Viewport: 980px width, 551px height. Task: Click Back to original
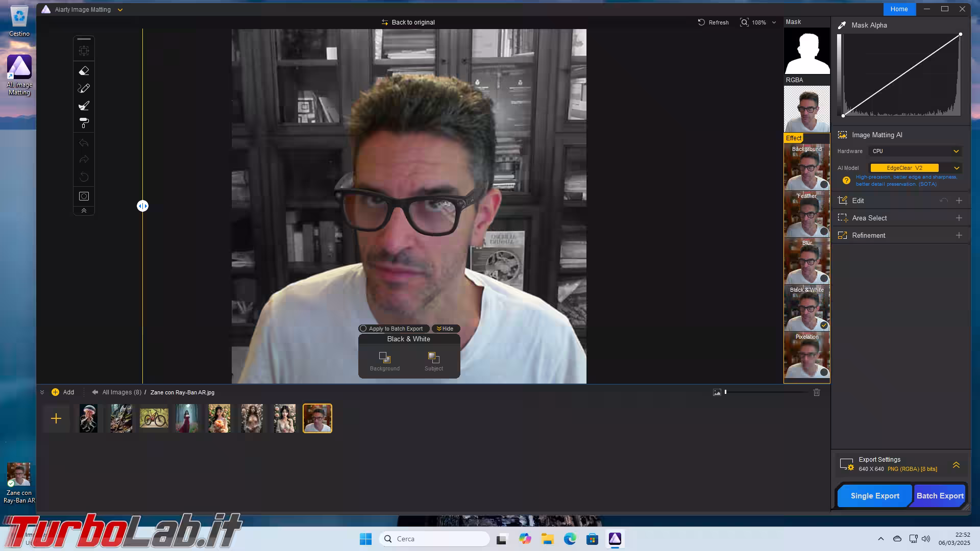408,22
